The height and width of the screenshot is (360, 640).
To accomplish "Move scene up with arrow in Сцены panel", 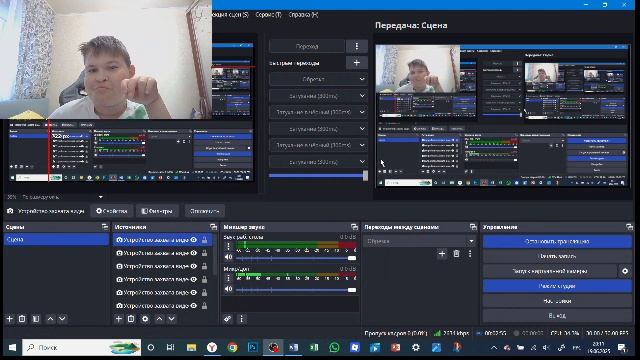I will (50, 319).
